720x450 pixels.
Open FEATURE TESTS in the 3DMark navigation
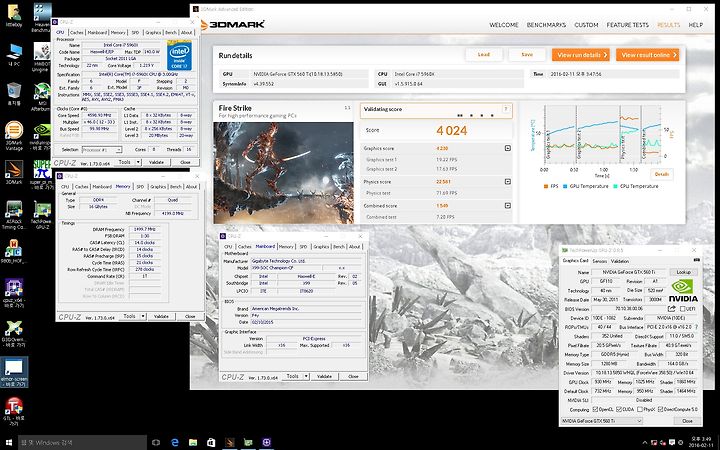(x=627, y=25)
